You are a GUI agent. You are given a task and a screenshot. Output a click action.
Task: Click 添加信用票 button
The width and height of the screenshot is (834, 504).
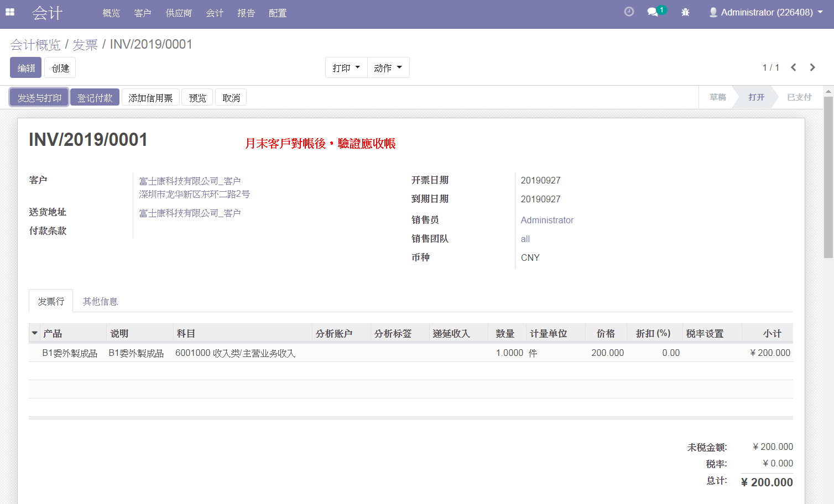point(150,97)
